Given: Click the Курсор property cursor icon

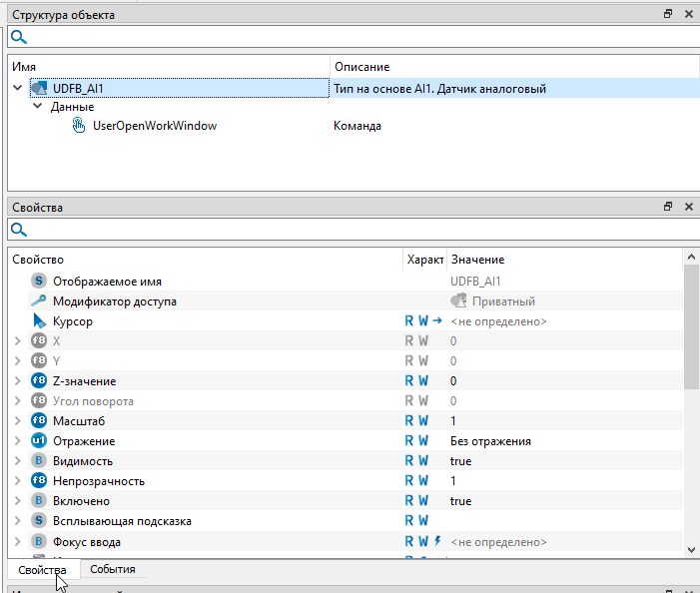Looking at the screenshot, I should coord(39,321).
